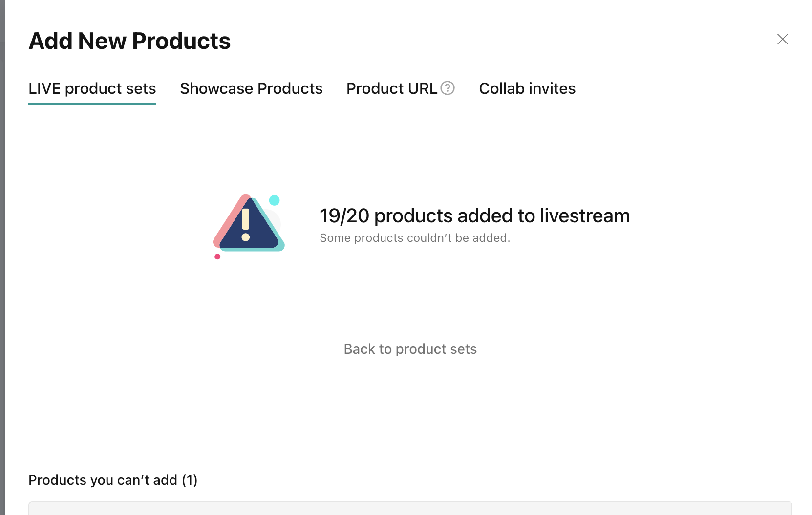The width and height of the screenshot is (812, 515).
Task: Click the Back to product sets link
Action: click(410, 349)
